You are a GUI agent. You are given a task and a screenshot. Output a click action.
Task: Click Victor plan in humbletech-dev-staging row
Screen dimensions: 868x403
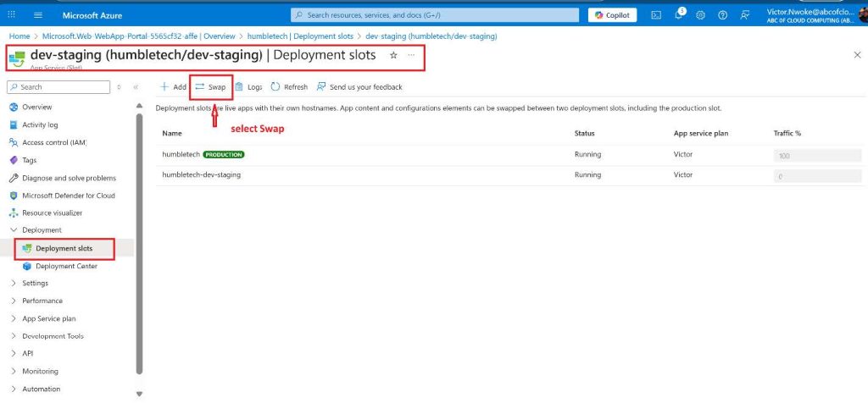click(x=683, y=174)
